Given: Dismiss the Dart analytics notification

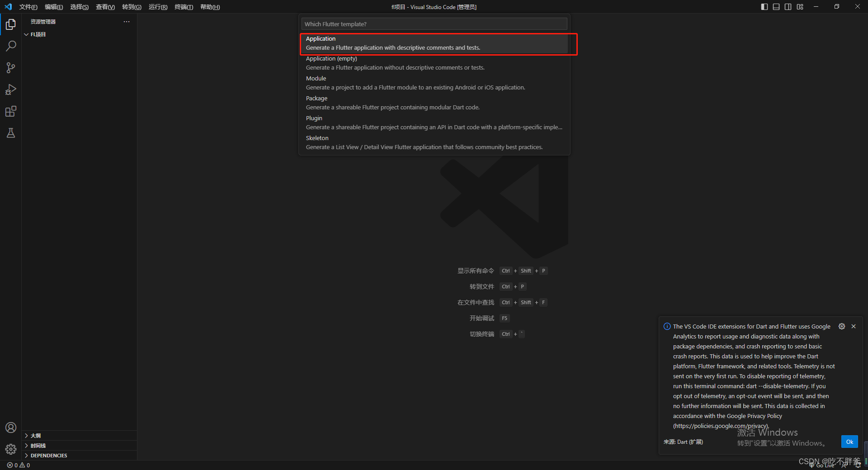Looking at the screenshot, I should pyautogui.click(x=854, y=326).
